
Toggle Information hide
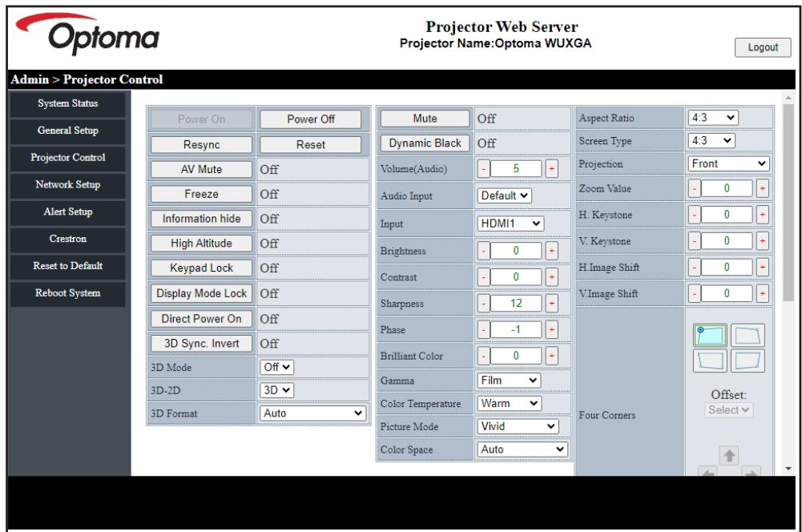pos(202,219)
